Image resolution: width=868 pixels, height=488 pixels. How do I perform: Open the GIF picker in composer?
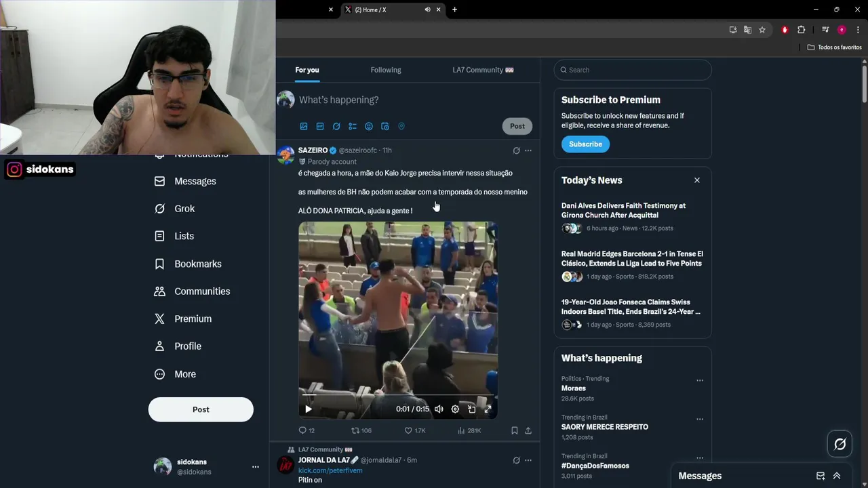[320, 126]
